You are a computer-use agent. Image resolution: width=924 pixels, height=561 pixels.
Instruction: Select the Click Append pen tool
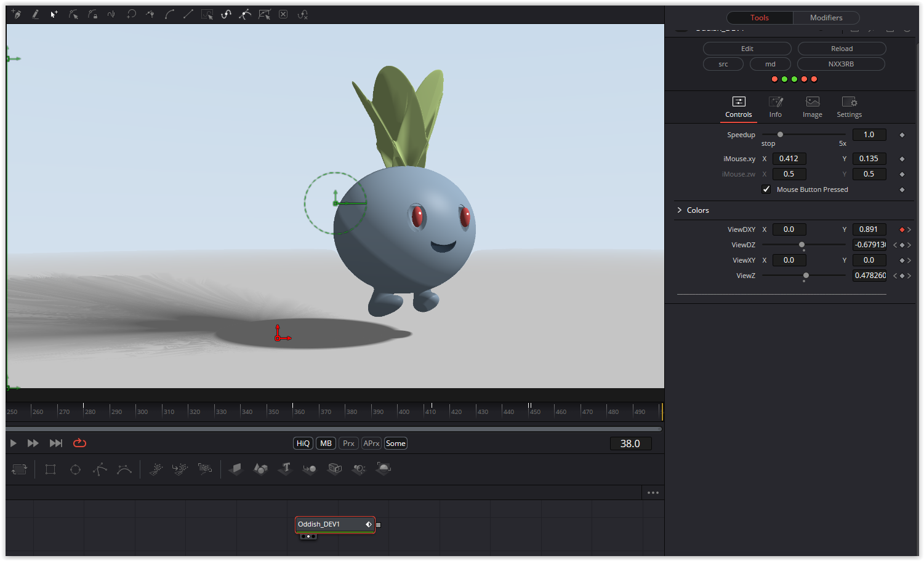pos(16,14)
